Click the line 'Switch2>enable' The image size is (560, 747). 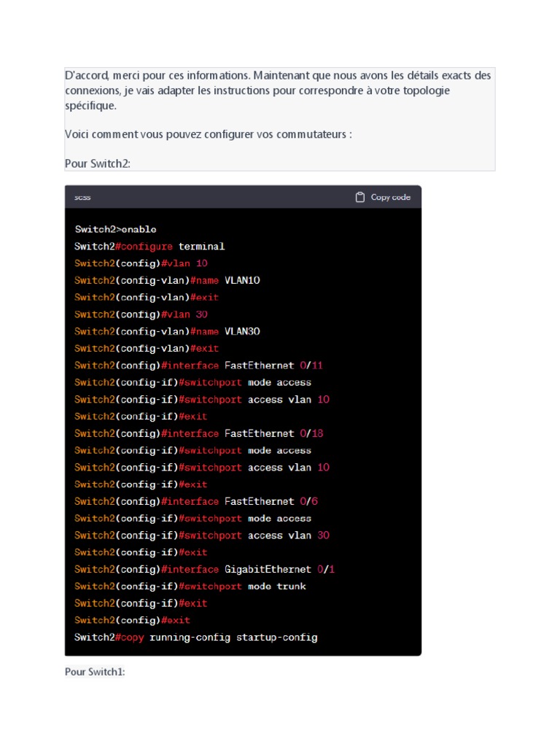pyautogui.click(x=116, y=229)
